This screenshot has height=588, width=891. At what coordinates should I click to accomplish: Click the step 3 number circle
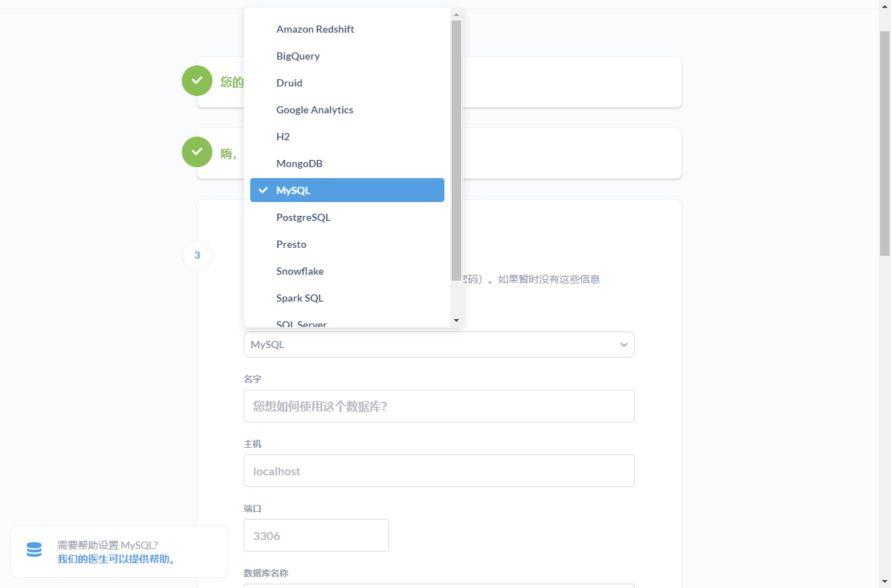[x=197, y=255]
